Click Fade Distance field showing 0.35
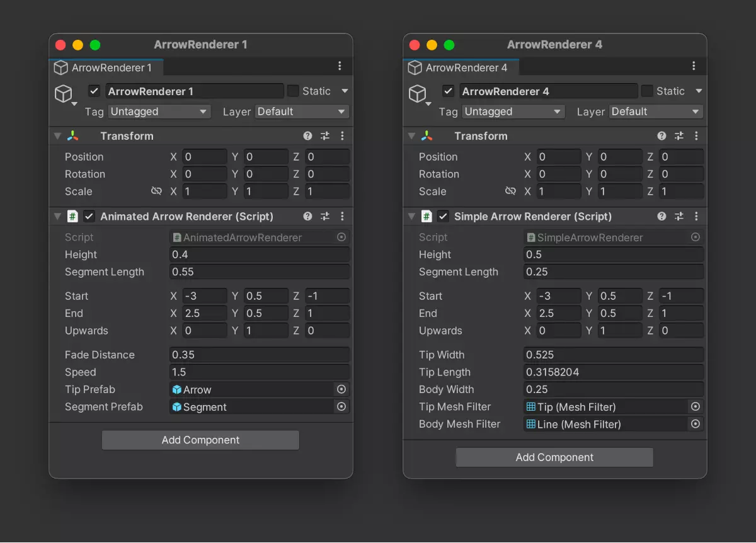 (x=260, y=355)
